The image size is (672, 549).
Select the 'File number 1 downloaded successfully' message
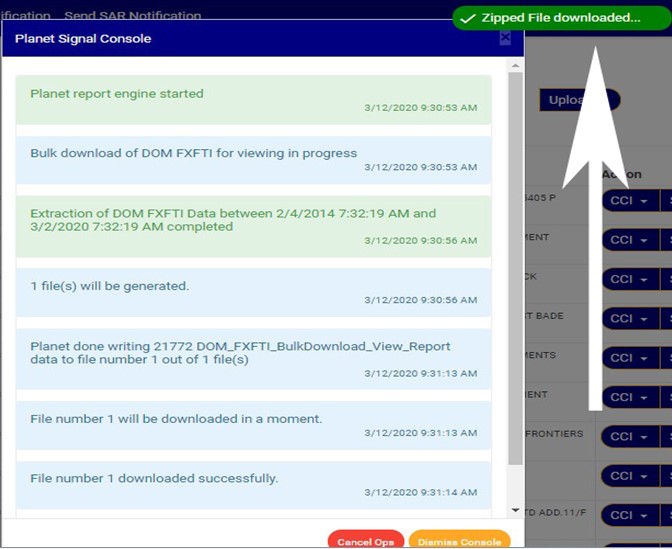pos(253,485)
